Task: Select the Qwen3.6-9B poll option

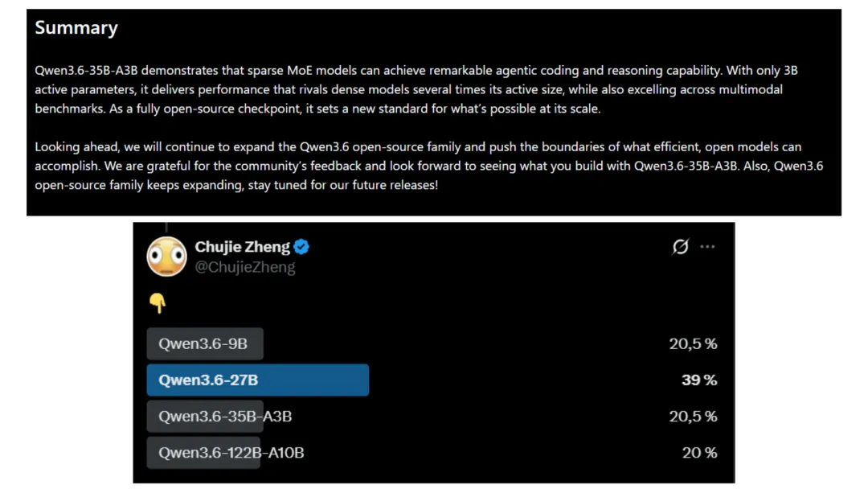Action: pyautogui.click(x=204, y=344)
